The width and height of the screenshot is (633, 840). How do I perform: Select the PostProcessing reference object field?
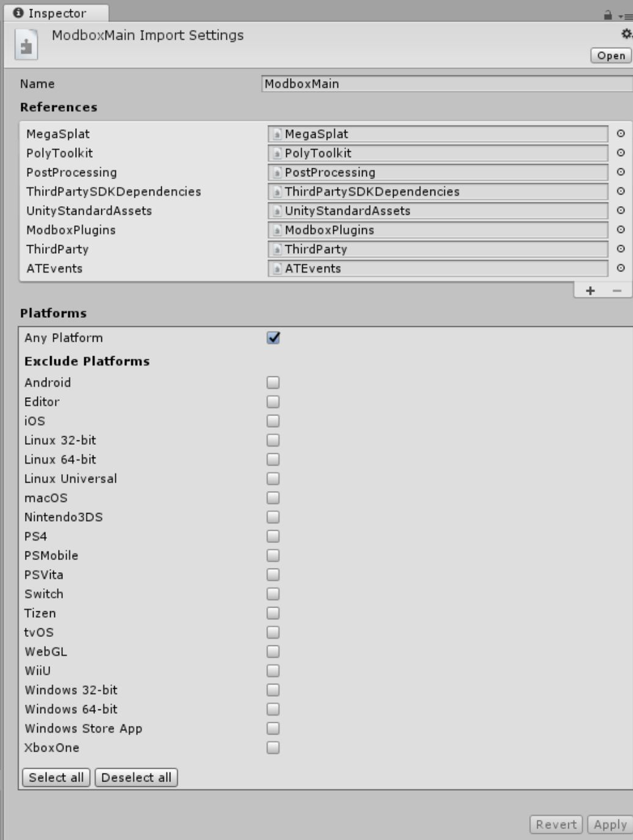[438, 172]
